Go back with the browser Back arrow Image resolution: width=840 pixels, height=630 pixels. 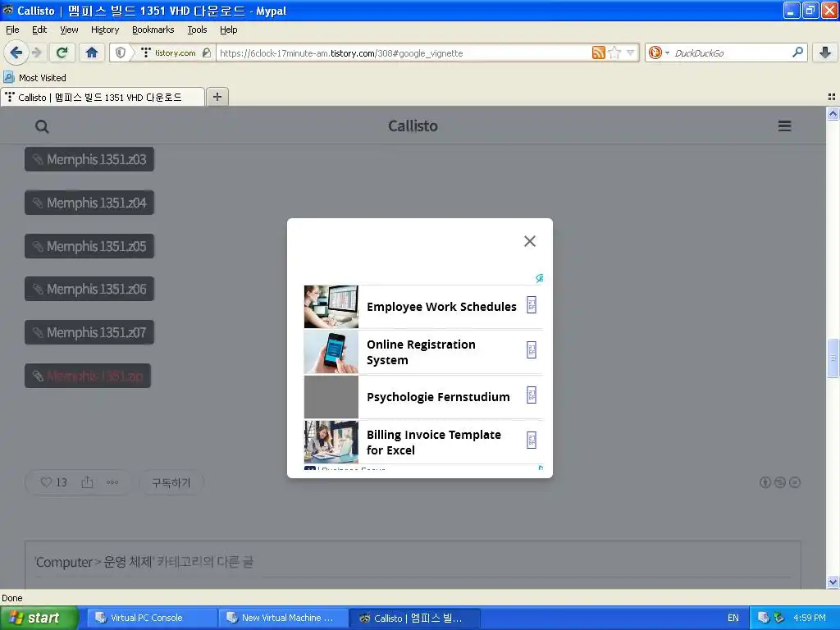pos(16,52)
